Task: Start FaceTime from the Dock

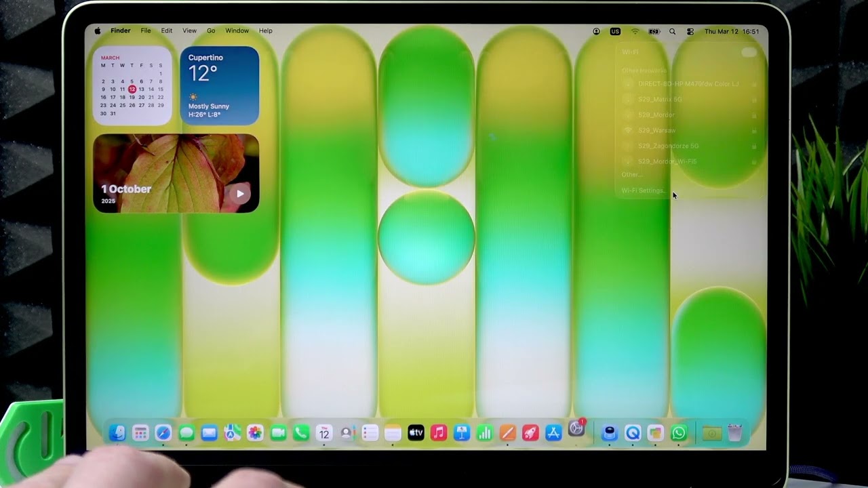Action: tap(279, 432)
